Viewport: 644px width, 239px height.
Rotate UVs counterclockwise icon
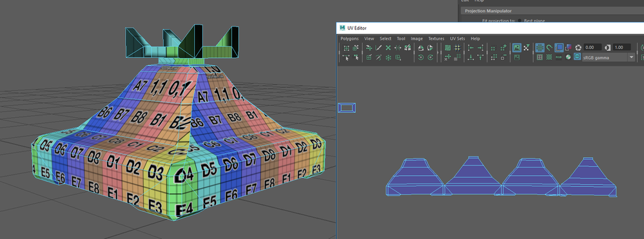420,57
